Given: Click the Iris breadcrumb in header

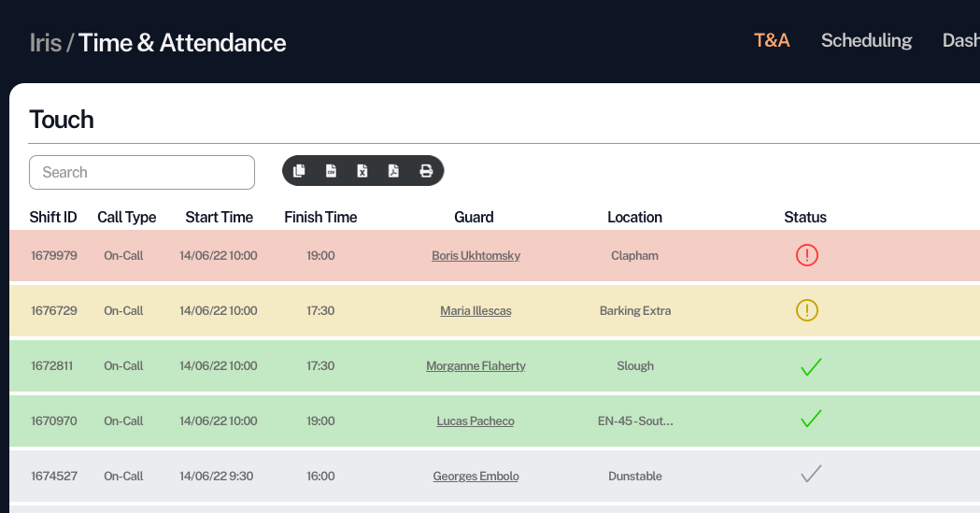Looking at the screenshot, I should pos(45,43).
